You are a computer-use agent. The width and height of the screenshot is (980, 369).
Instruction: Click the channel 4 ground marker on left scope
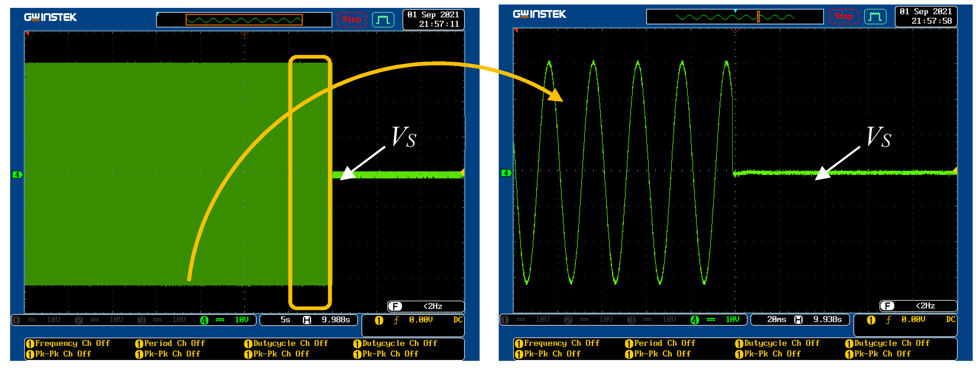(17, 175)
